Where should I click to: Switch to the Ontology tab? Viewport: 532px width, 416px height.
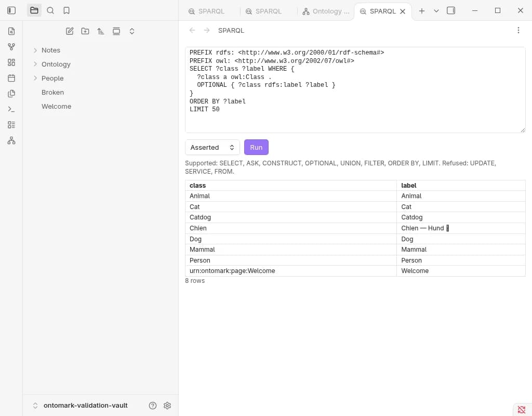click(x=326, y=11)
